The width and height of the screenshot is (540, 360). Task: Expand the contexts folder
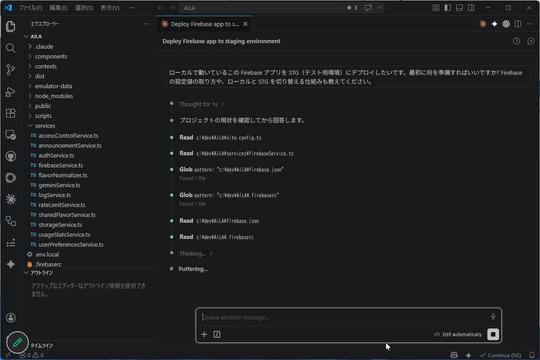[x=45, y=66]
